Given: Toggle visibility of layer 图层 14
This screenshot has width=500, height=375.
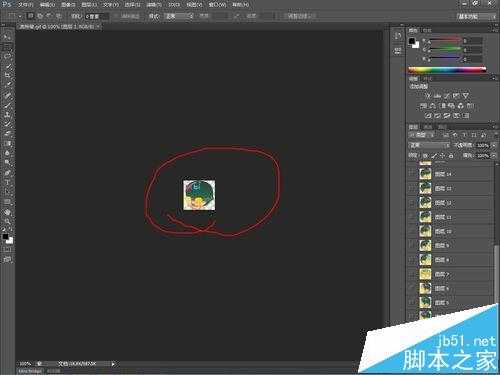Looking at the screenshot, I should (412, 174).
